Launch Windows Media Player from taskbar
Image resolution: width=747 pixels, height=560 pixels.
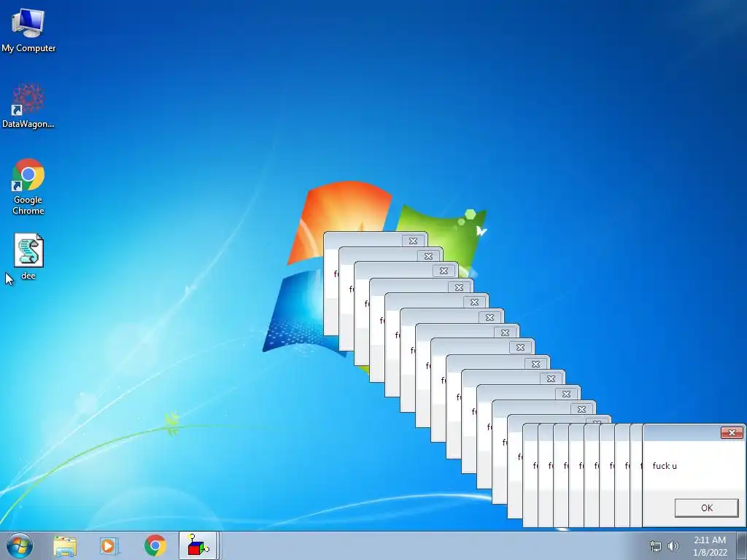click(109, 546)
